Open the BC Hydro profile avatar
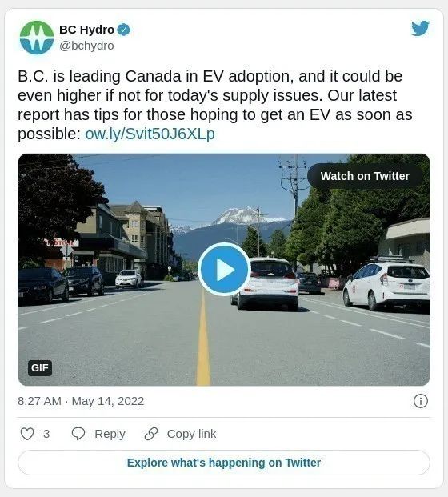Screen dimensions: 448x497 click(37, 38)
